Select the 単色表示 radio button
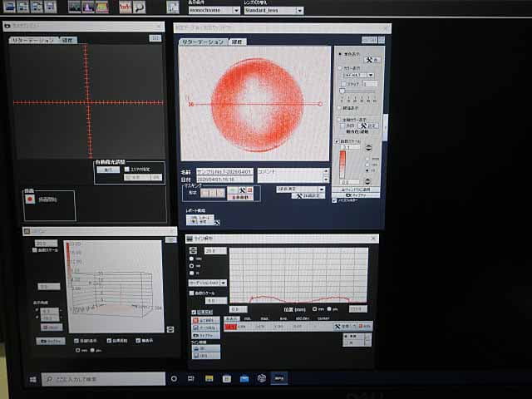Viewport: 532px width, 399px height. [x=341, y=52]
